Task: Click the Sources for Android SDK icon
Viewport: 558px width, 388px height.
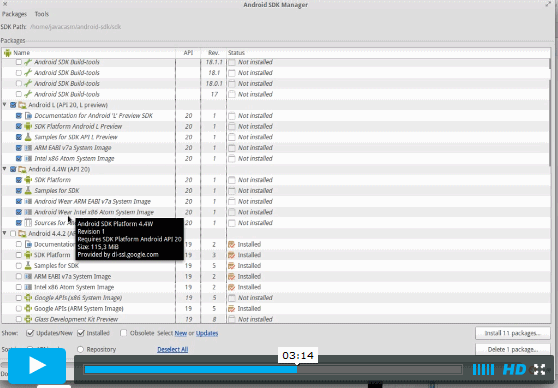Action: 28,223
